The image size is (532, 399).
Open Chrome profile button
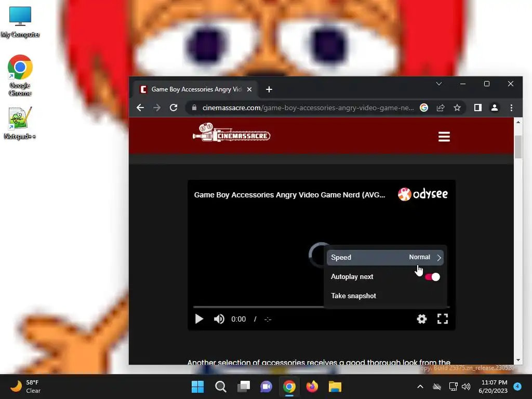495,108
